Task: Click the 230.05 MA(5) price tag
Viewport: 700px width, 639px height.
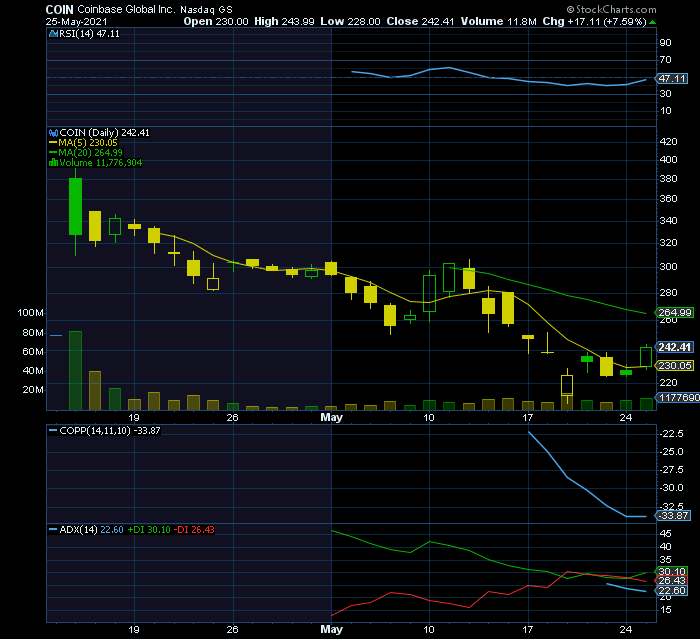Action: click(x=675, y=366)
